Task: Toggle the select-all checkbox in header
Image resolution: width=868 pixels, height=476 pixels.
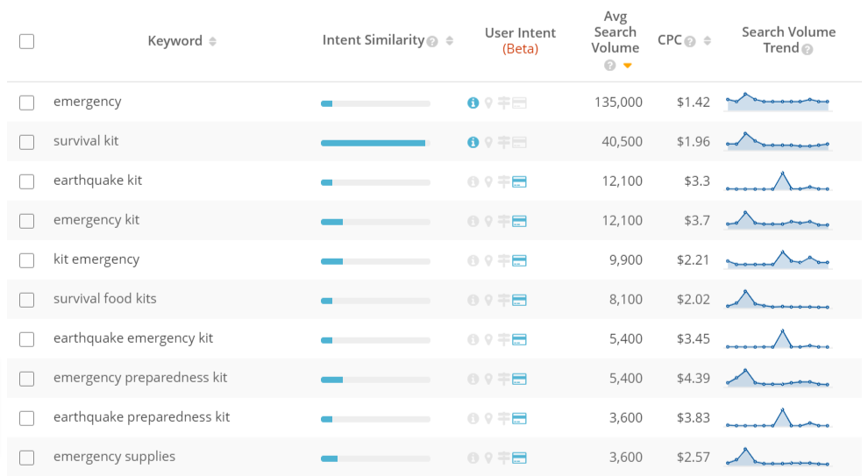Action: [x=26, y=41]
